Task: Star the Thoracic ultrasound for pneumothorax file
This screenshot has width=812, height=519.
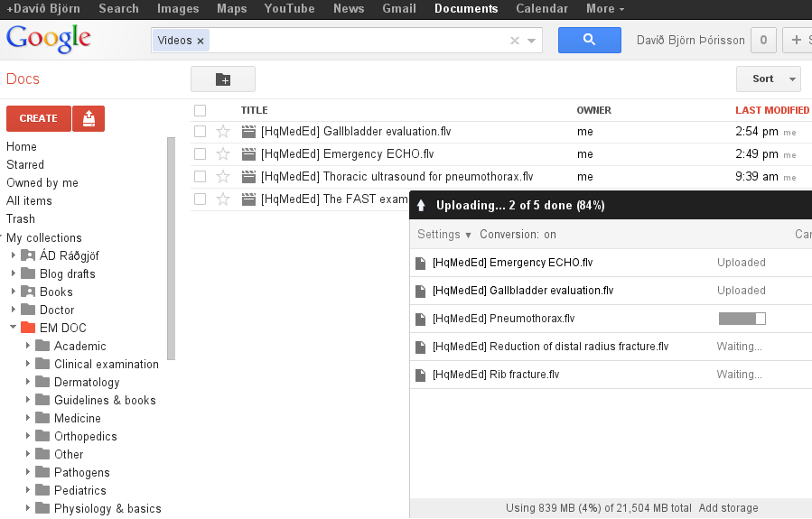Action: pos(223,176)
